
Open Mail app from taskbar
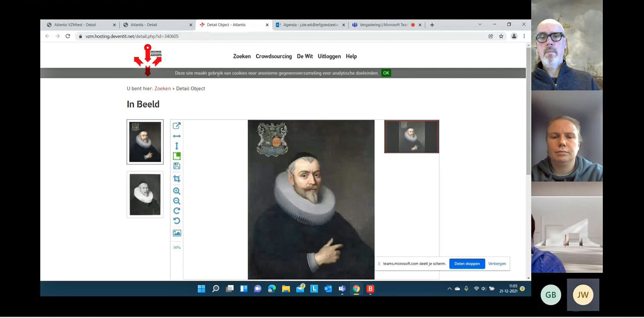point(300,288)
